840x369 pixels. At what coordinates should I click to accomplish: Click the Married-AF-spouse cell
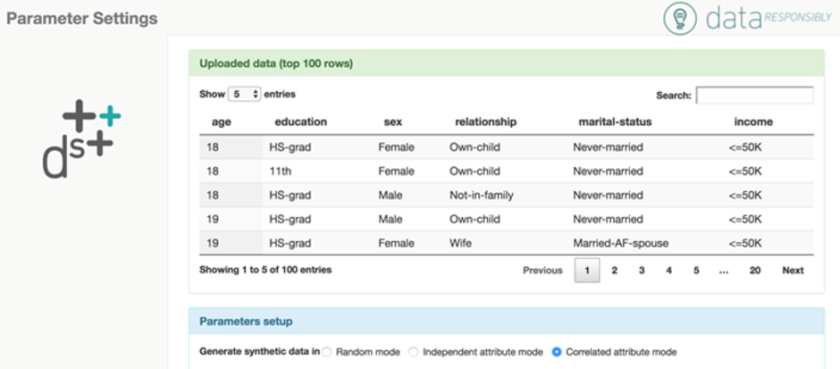point(620,244)
